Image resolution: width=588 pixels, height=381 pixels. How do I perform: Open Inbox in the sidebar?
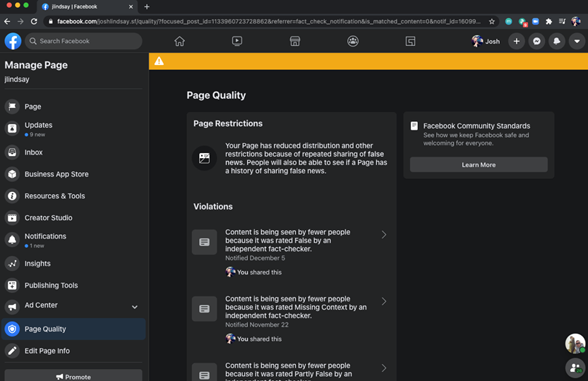[73, 152]
